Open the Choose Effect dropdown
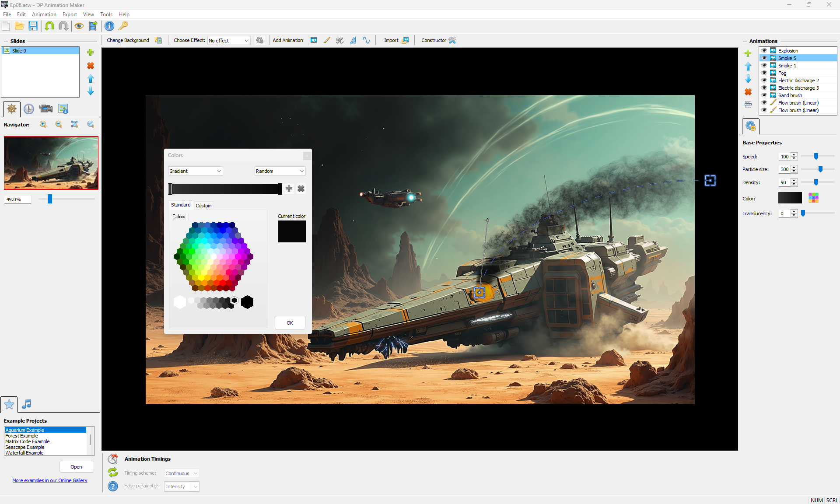 (x=229, y=41)
